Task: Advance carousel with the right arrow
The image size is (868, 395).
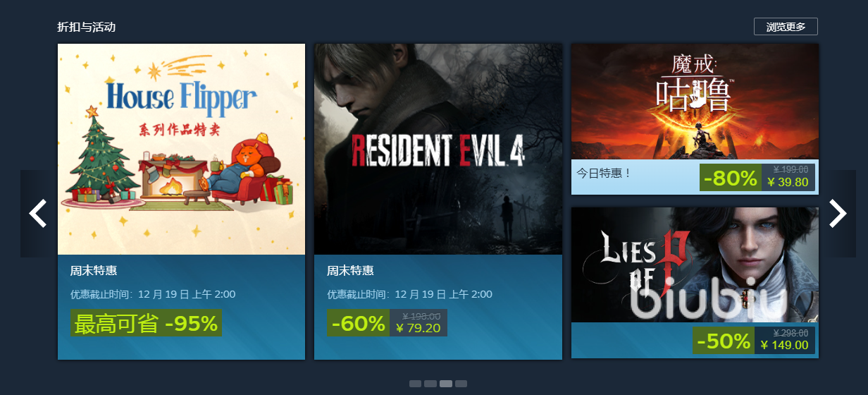Action: click(x=838, y=213)
